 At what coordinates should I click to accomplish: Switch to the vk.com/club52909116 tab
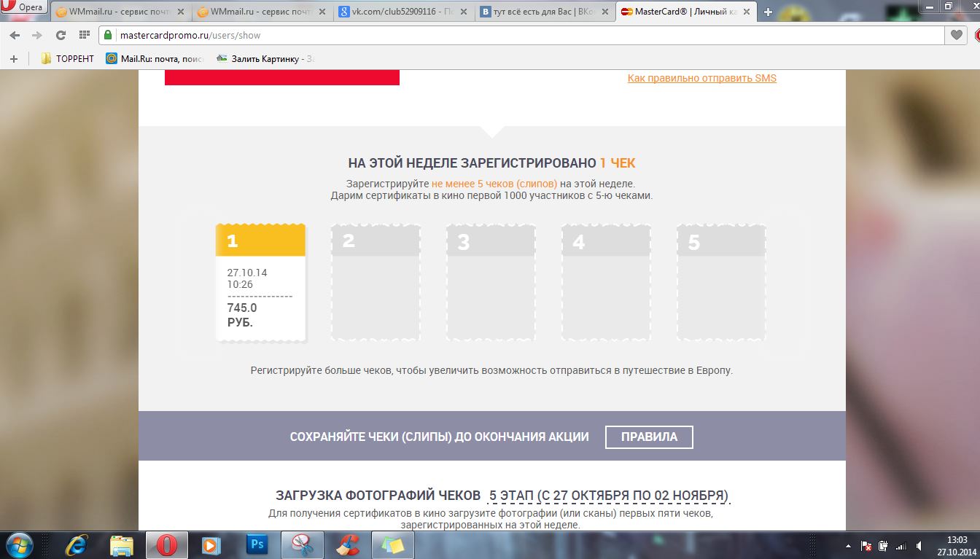tap(402, 12)
